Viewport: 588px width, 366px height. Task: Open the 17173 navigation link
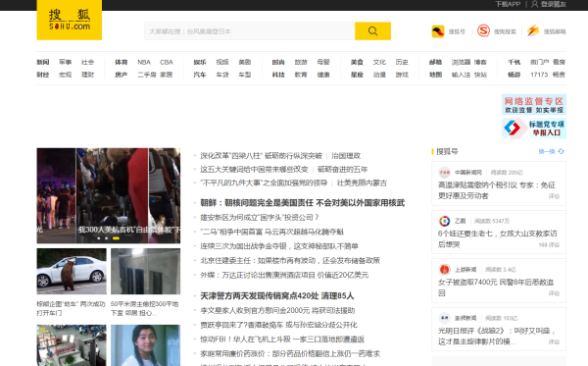[539, 75]
